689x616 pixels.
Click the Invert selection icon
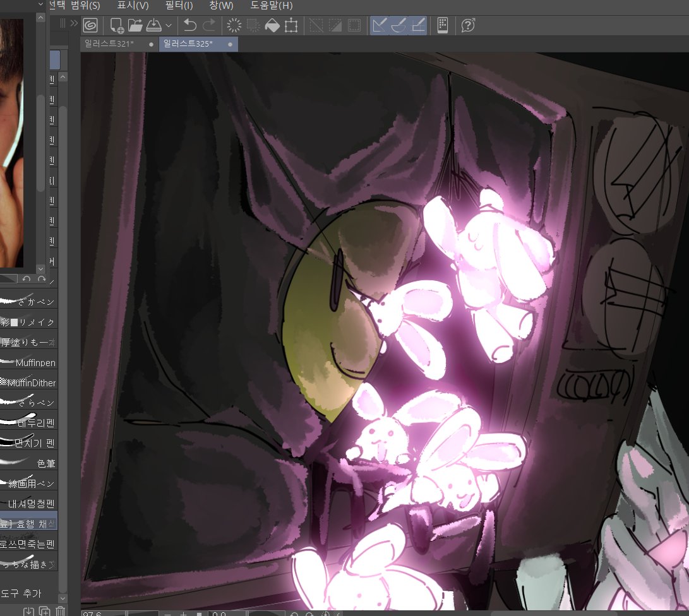tap(335, 25)
